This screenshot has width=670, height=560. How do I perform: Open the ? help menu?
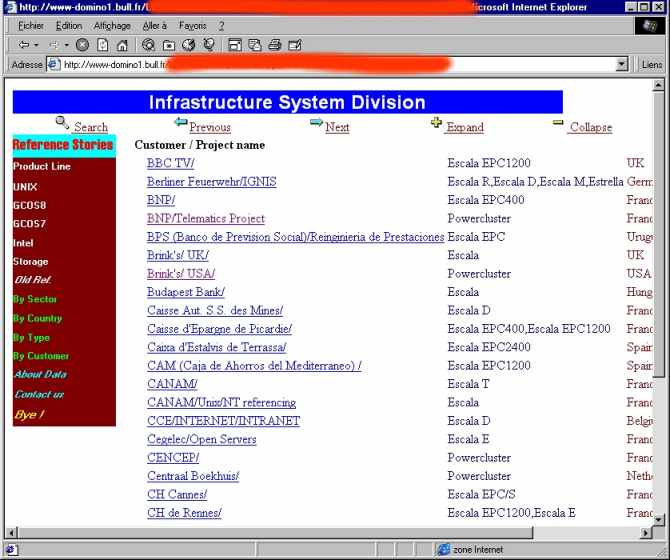[221, 26]
